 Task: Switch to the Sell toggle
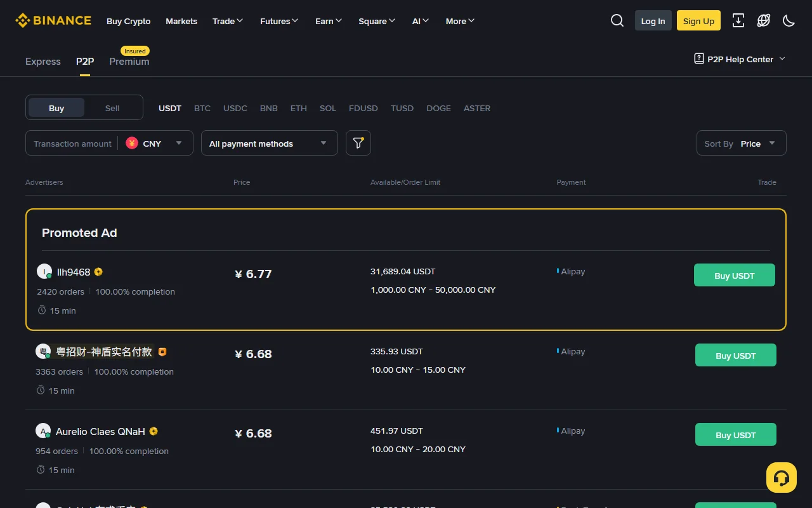[112, 108]
